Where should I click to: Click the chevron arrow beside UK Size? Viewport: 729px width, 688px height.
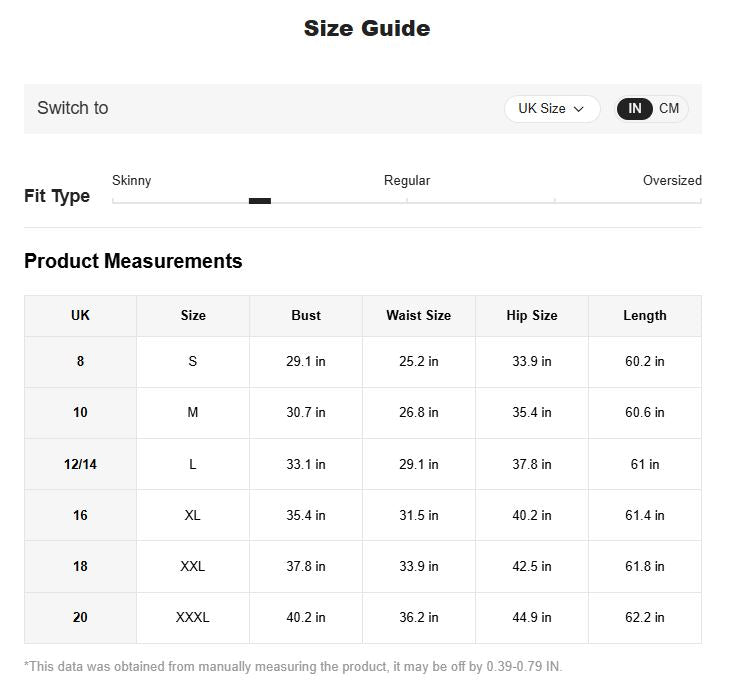coord(579,109)
